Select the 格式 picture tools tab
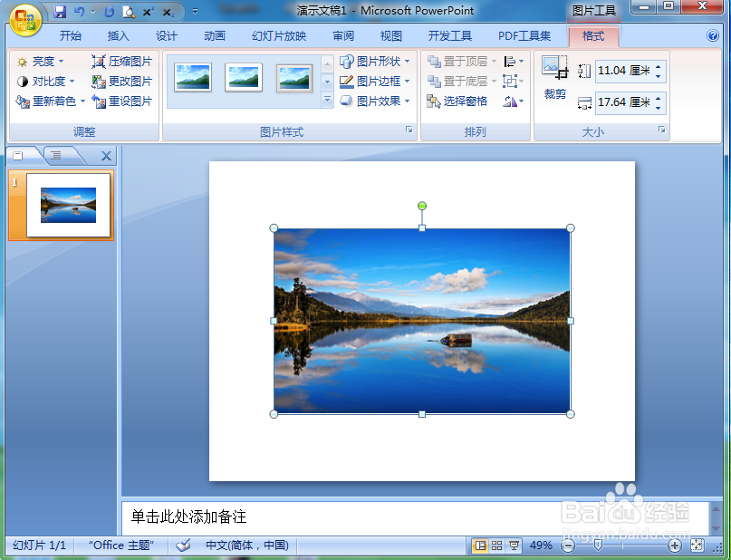The image size is (731, 560). pos(593,36)
